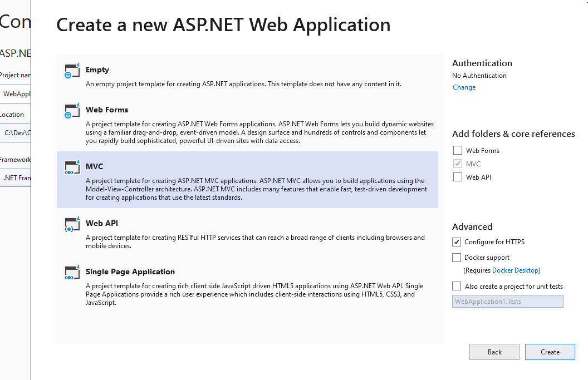Select the MVC template title
Viewport: 588px width, 380px height.
click(94, 166)
